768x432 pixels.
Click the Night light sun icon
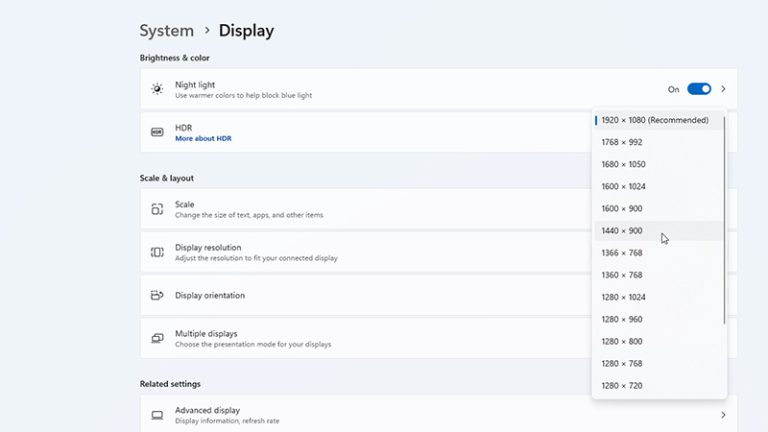[x=157, y=89]
